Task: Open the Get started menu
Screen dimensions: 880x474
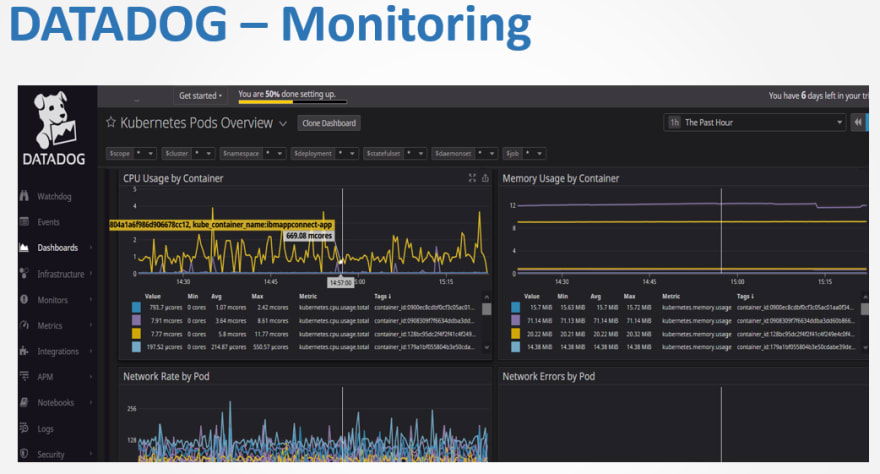Action: point(200,96)
